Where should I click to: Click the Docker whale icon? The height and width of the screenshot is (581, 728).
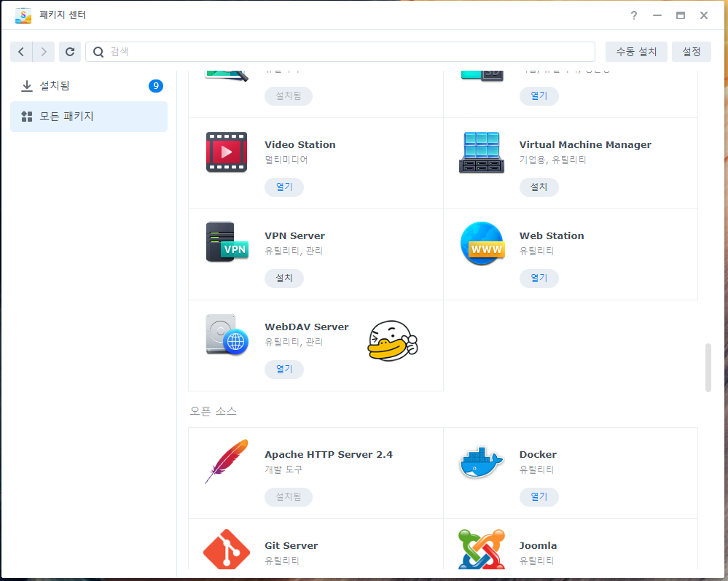(x=482, y=463)
